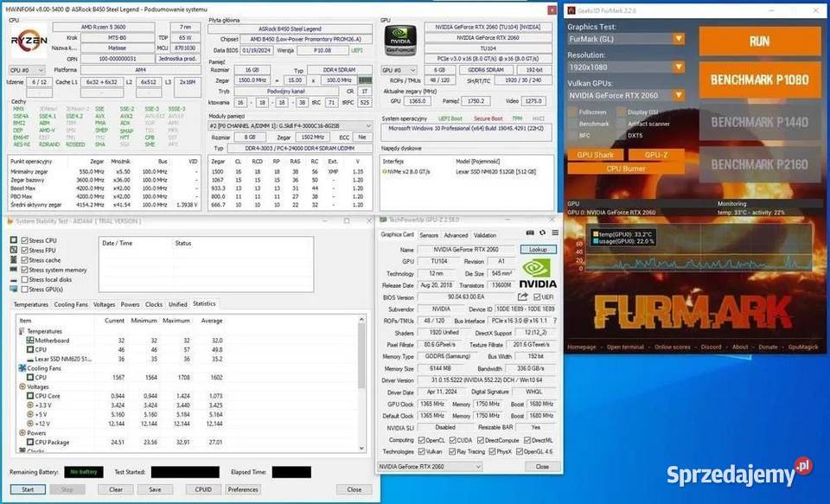This screenshot has width=830, height=504.
Task: Click the Stress CPU chip icon in AIDA64
Action: pyautogui.click(x=14, y=240)
